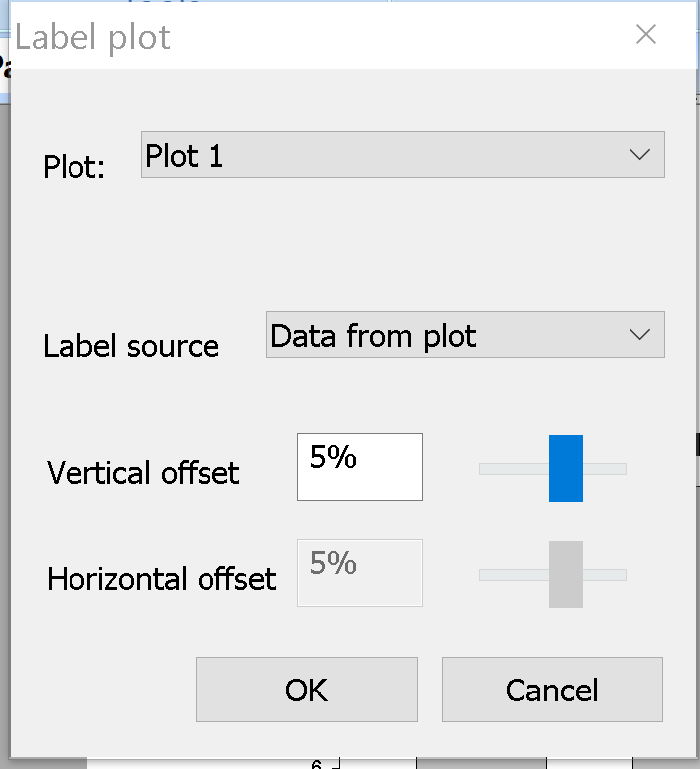This screenshot has height=769, width=700.
Task: Click Vertical offset slider track left of handle
Action: (x=512, y=469)
